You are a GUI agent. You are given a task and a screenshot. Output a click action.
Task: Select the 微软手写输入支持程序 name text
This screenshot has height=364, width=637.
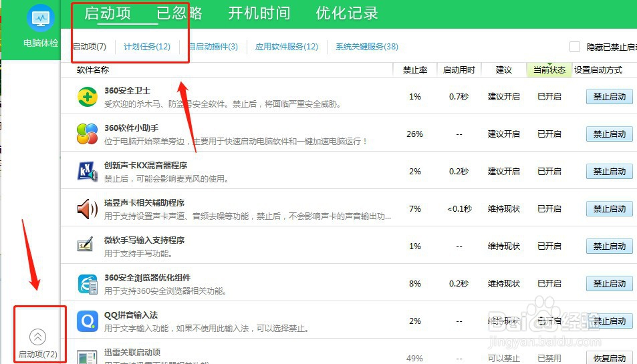point(144,240)
